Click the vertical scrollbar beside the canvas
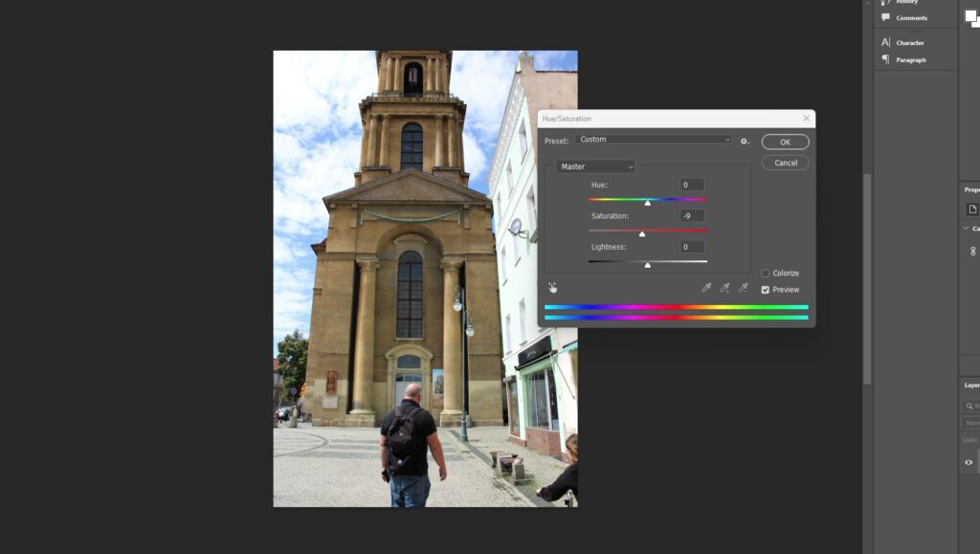Screen dimensions: 980x554 click(x=867, y=279)
